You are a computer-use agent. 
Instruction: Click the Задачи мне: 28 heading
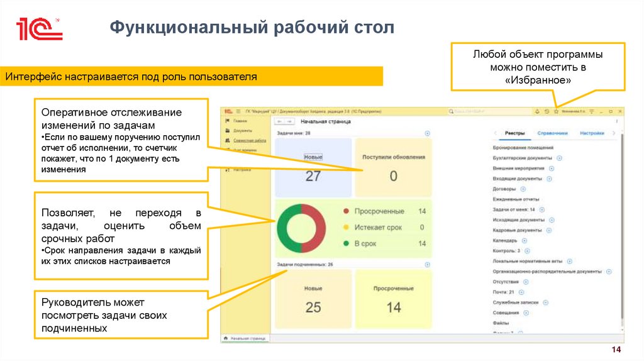(x=294, y=133)
